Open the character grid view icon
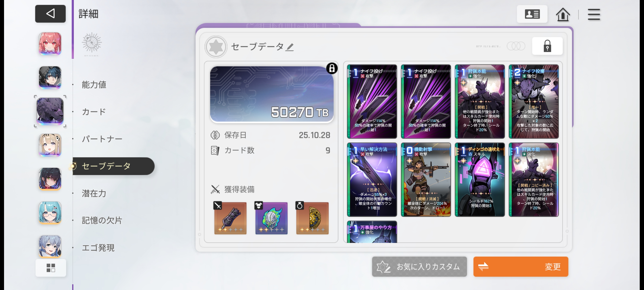This screenshot has height=290, width=644. click(51, 268)
